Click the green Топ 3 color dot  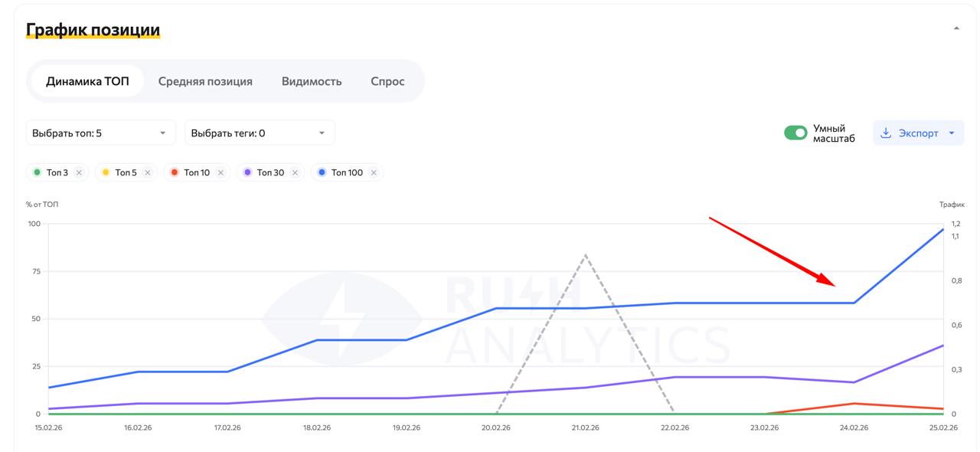point(36,172)
